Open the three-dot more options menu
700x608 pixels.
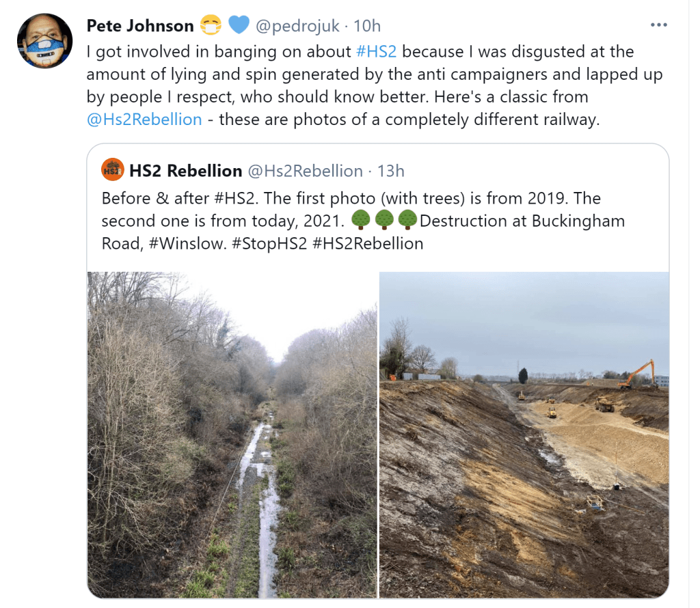(658, 25)
